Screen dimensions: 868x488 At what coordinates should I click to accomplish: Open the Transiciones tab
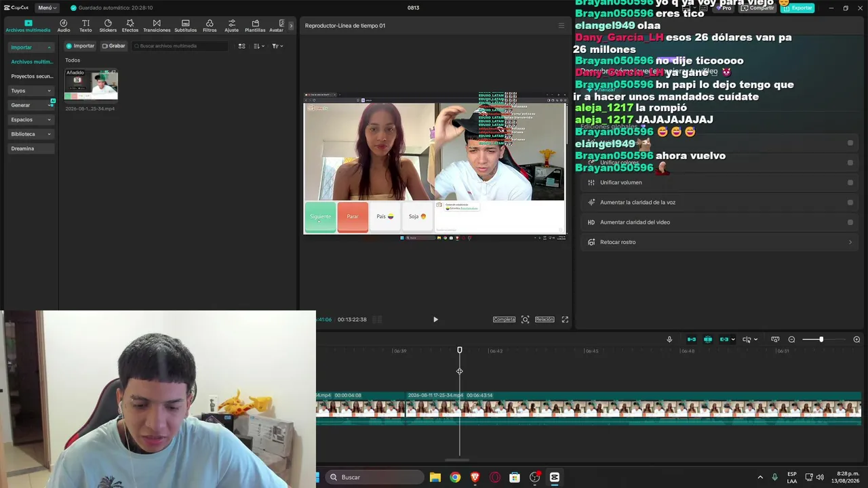pos(157,26)
